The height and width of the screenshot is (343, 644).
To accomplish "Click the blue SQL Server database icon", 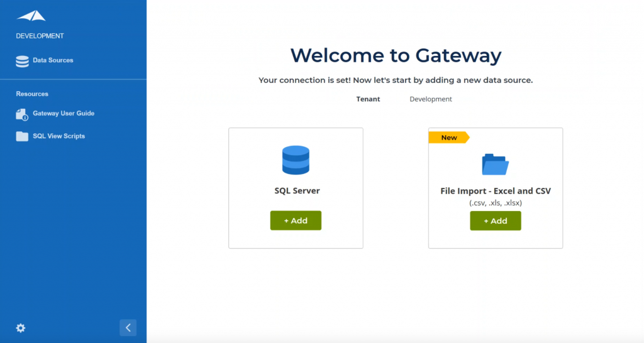I will click(x=296, y=160).
